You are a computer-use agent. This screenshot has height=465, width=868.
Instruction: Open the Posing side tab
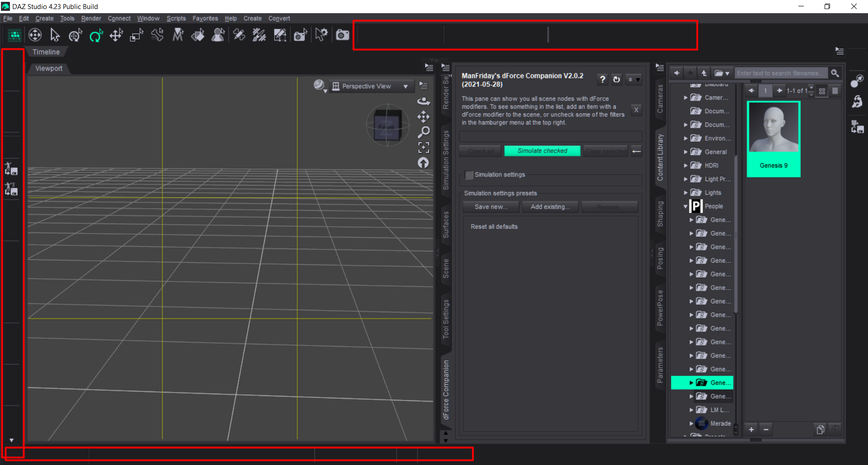(660, 258)
